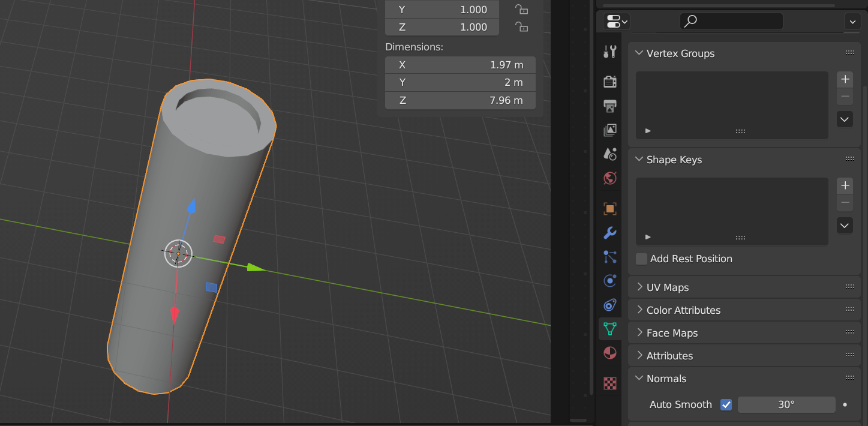The image size is (868, 426).
Task: Click the Properties search field
Action: 731,22
